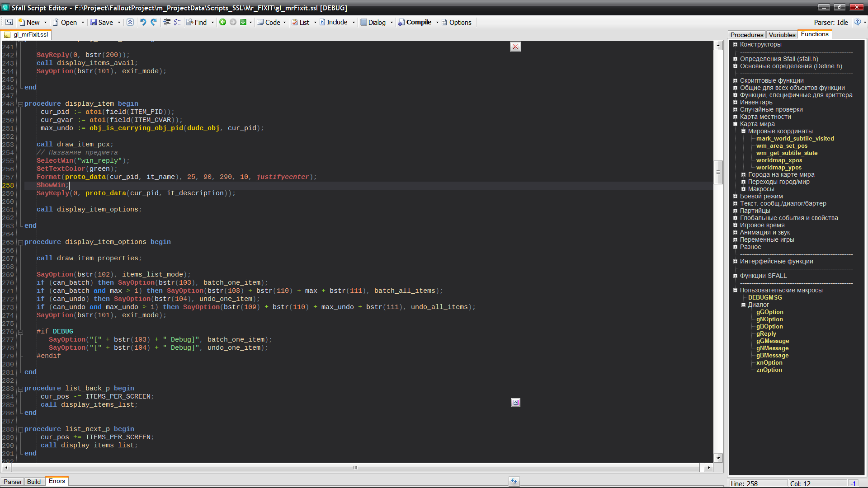The width and height of the screenshot is (868, 488).
Task: Collapse procedure list_back_p fold marker
Action: coord(20,389)
